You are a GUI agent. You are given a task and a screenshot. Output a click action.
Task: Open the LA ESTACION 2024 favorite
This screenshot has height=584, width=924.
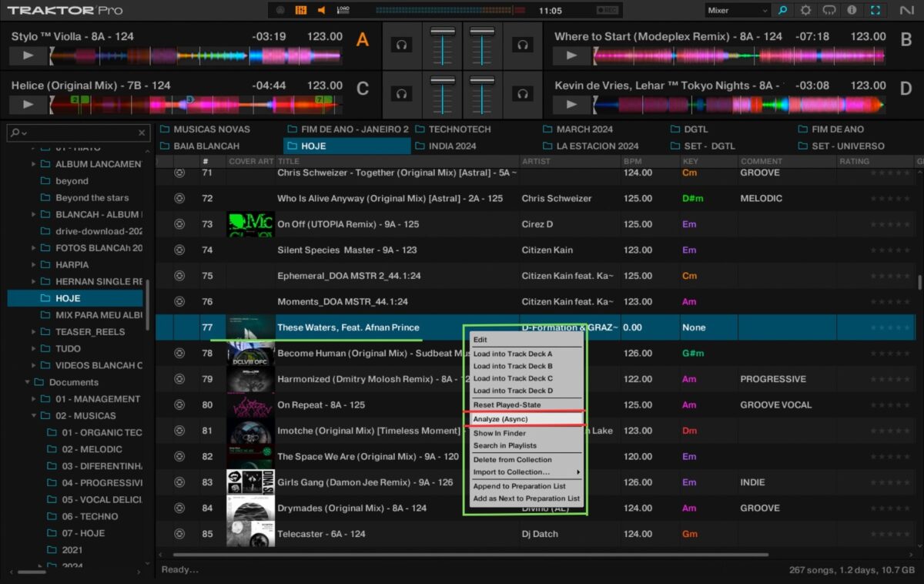click(x=591, y=146)
